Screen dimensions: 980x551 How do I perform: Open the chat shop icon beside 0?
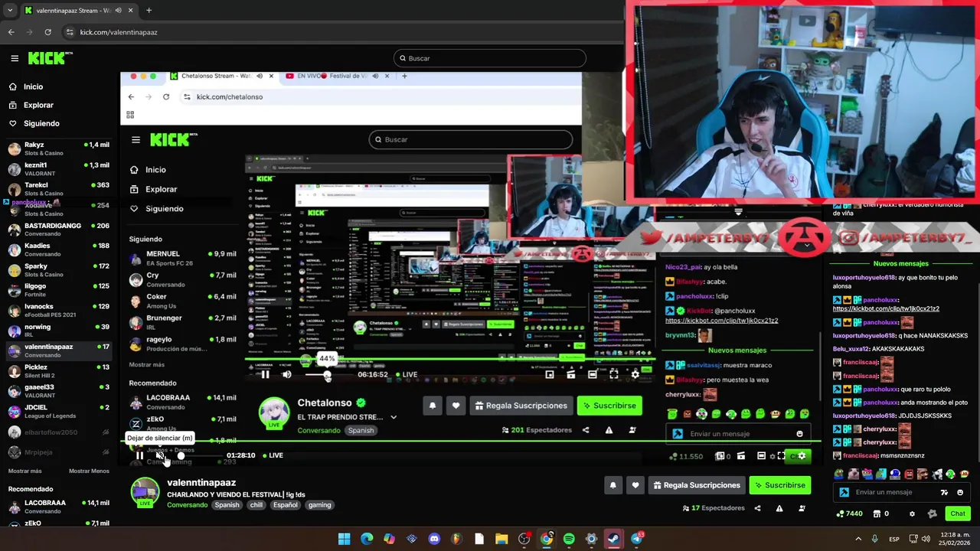(x=877, y=514)
